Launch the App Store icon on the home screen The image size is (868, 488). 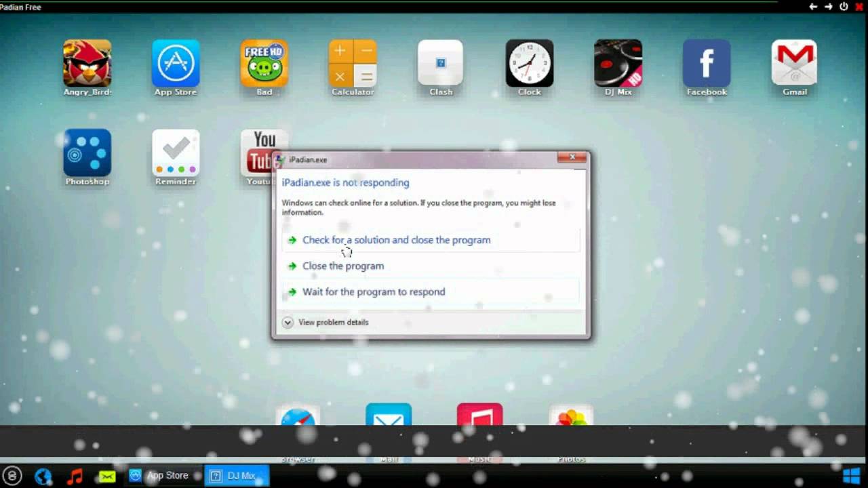[x=176, y=63]
